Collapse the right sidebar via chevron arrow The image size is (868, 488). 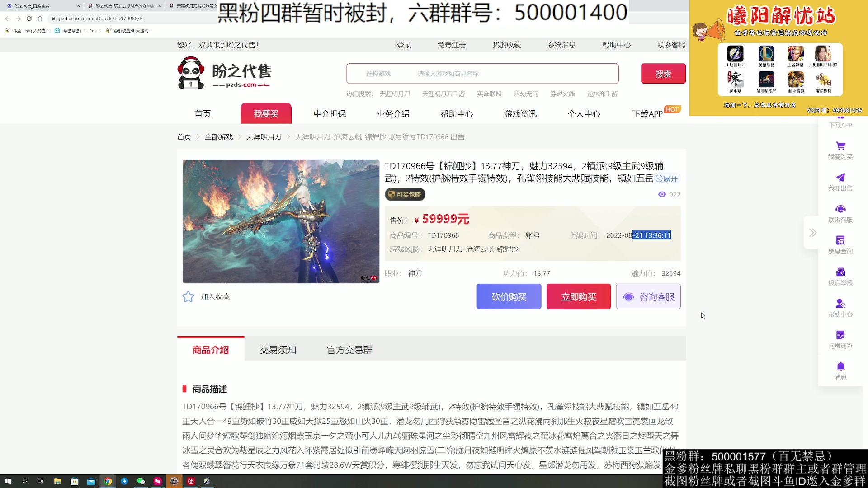tap(812, 232)
